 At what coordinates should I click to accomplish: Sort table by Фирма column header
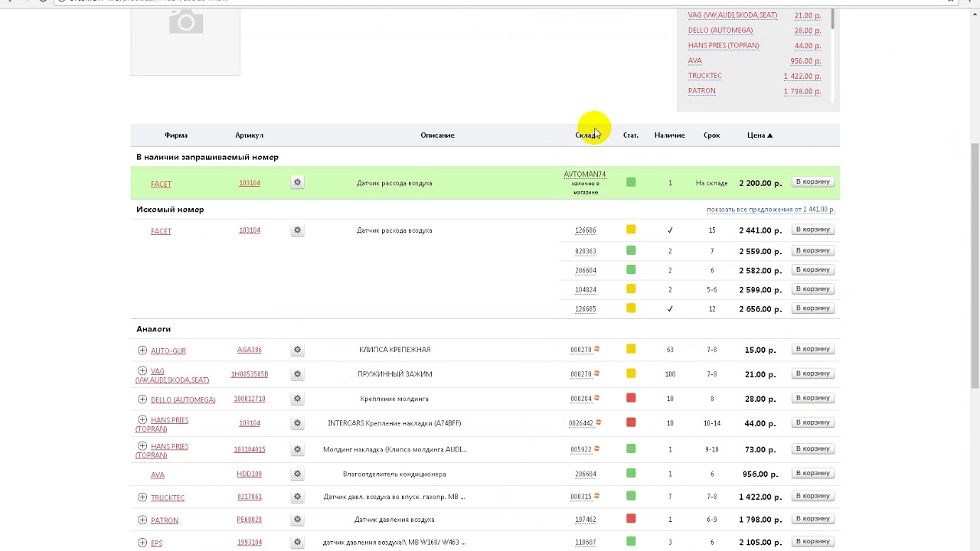176,135
